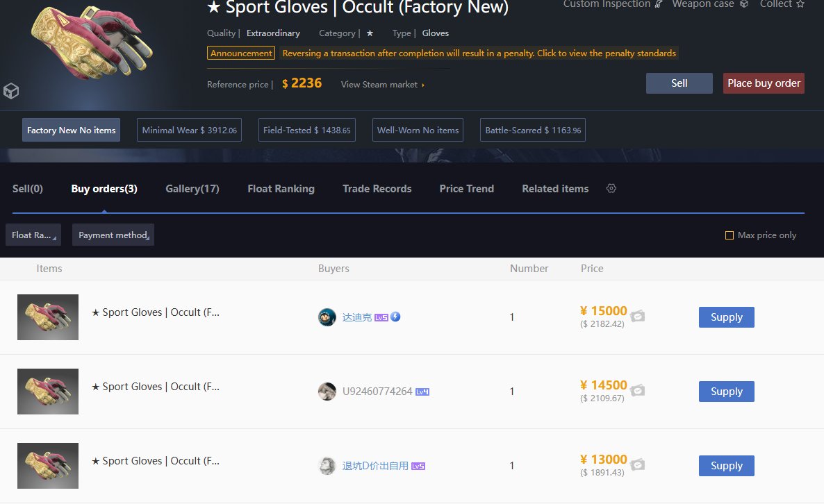
Task: Open View Steam market link
Action: click(383, 84)
